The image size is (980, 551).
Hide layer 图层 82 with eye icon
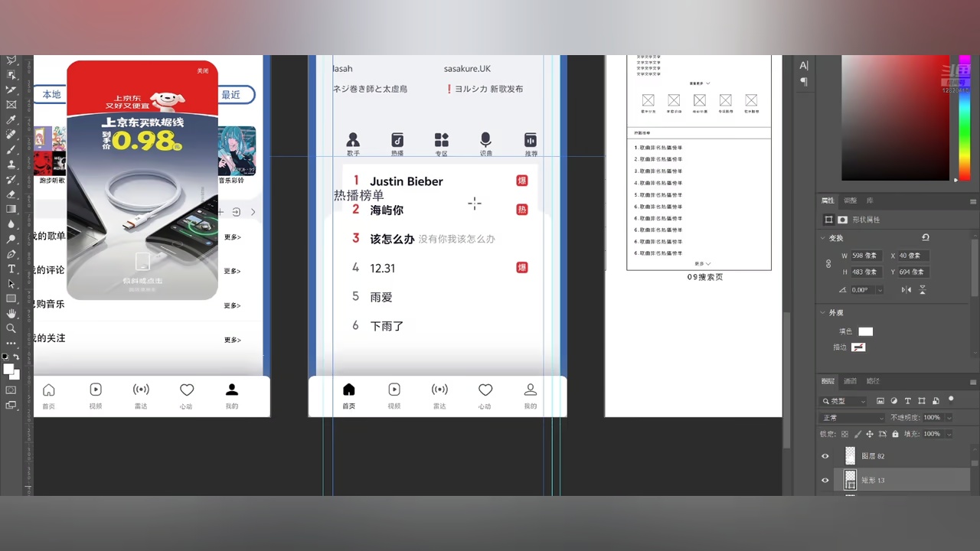[825, 456]
